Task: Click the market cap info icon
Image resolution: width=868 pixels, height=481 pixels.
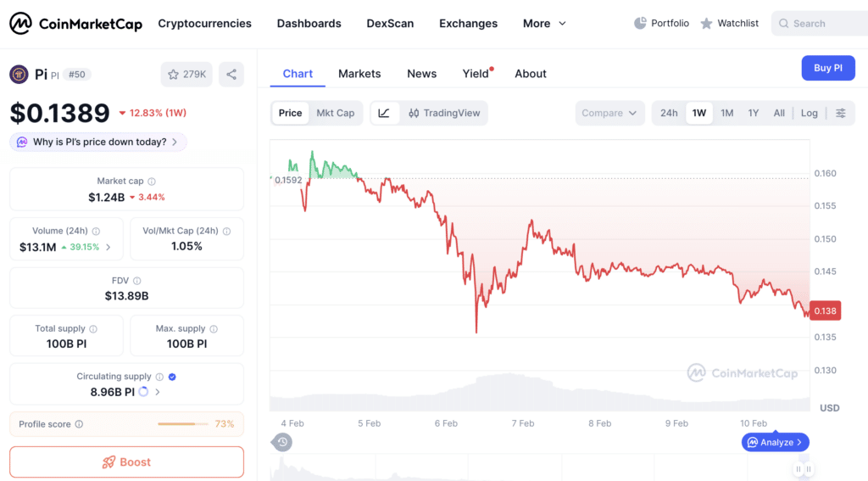Action: coord(152,182)
